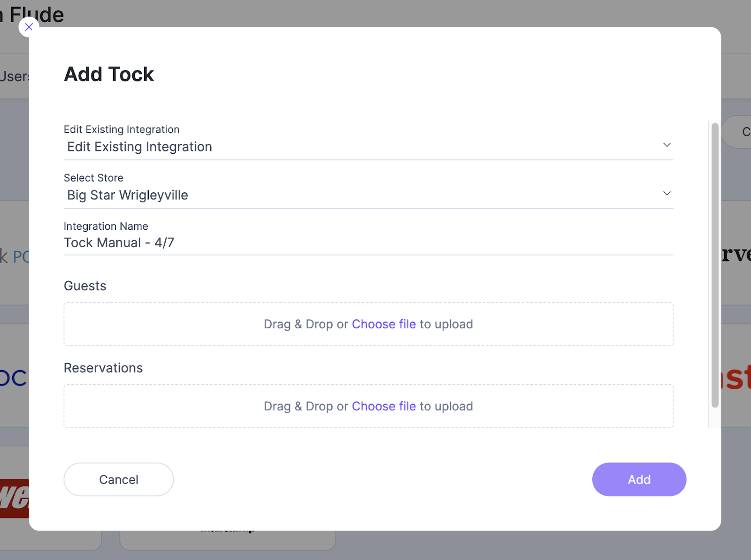Expand the Edit Existing Integration chevron
This screenshot has height=560, width=751.
[x=667, y=145]
